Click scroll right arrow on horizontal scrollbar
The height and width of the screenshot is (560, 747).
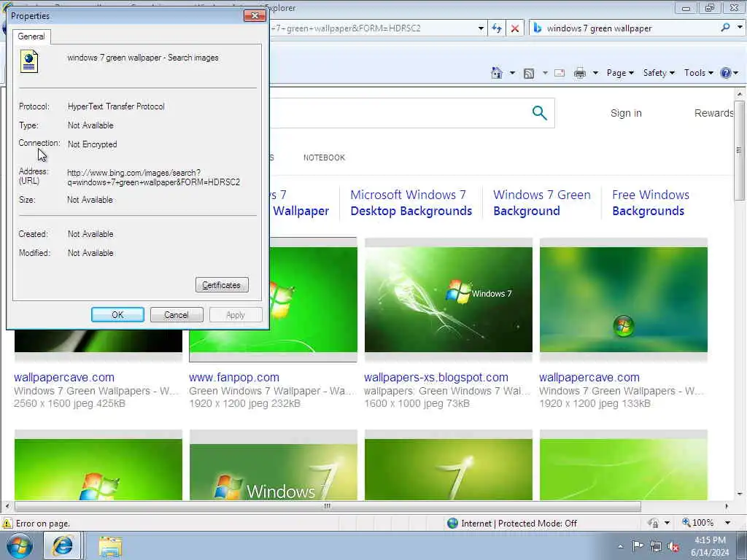click(727, 506)
